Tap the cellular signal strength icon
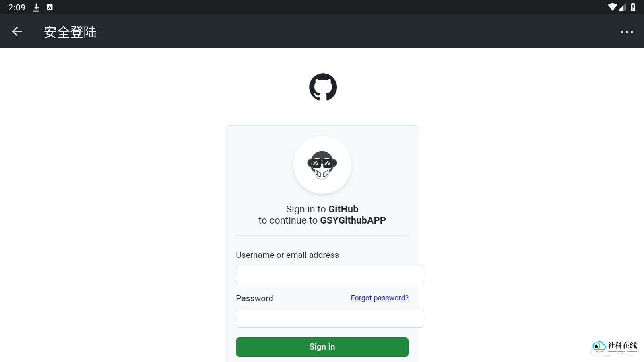 pos(622,7)
